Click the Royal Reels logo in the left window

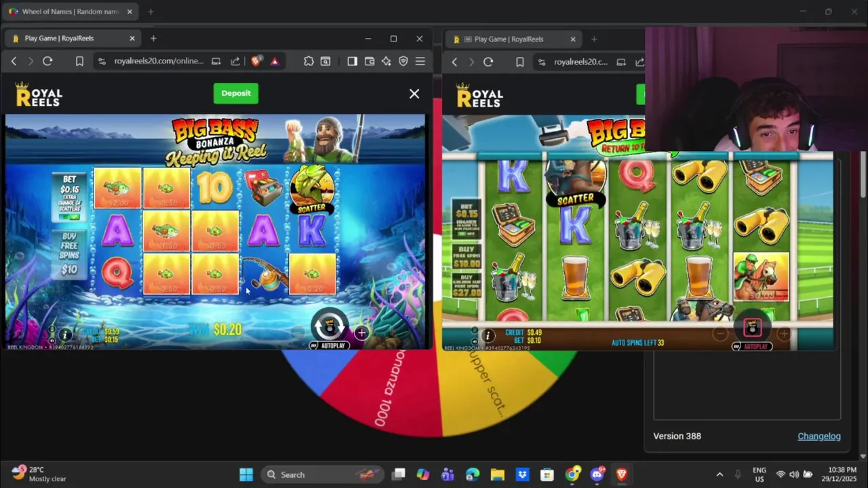coord(39,95)
